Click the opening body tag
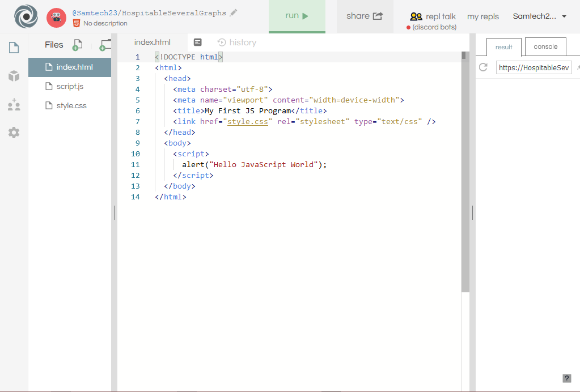Screen dimensions: 580x392 [177, 143]
